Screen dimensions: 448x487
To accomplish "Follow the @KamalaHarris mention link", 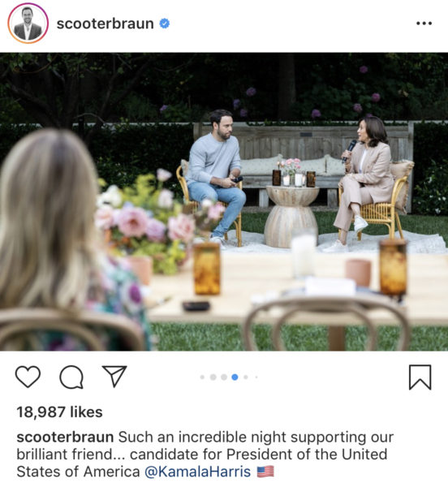I will (x=197, y=472).
